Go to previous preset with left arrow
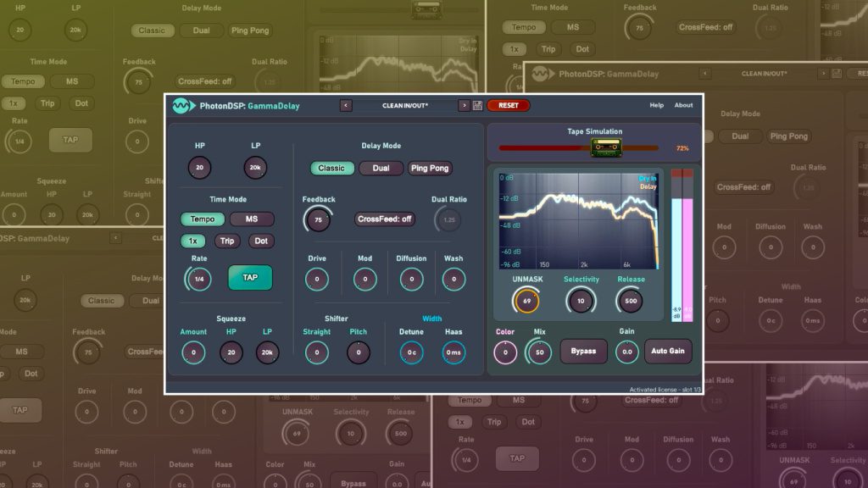Viewport: 868px width, 488px height. coord(346,105)
